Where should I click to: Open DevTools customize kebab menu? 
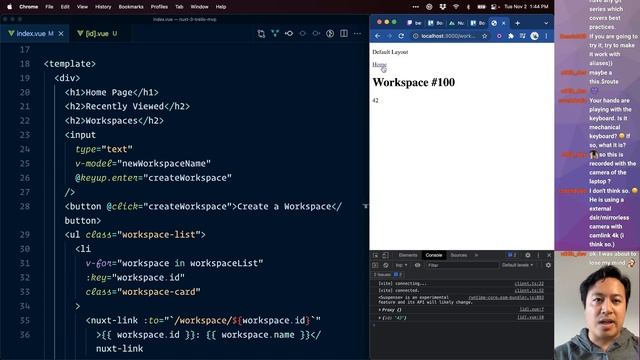coord(538,255)
